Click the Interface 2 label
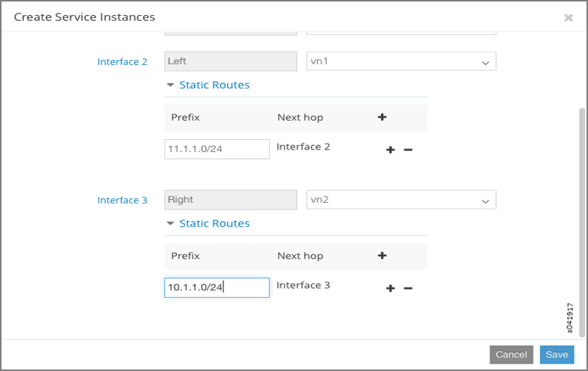 123,62
